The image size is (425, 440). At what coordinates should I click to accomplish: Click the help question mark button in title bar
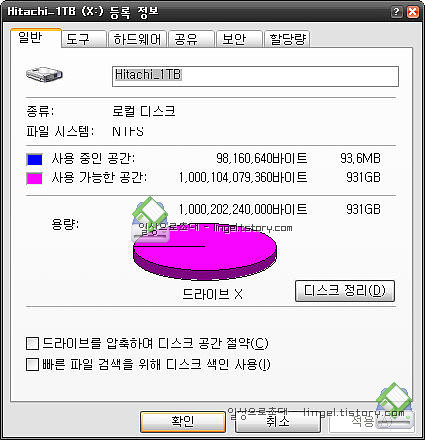(396, 12)
